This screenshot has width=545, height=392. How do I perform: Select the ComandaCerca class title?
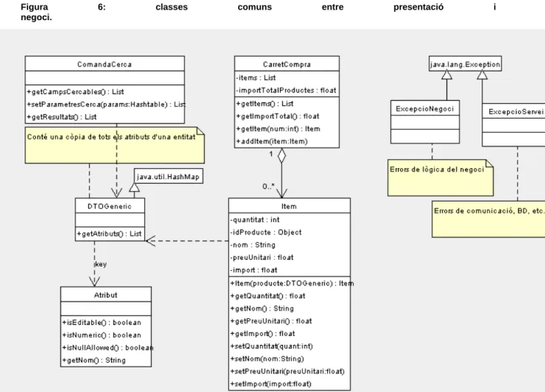[x=105, y=64]
